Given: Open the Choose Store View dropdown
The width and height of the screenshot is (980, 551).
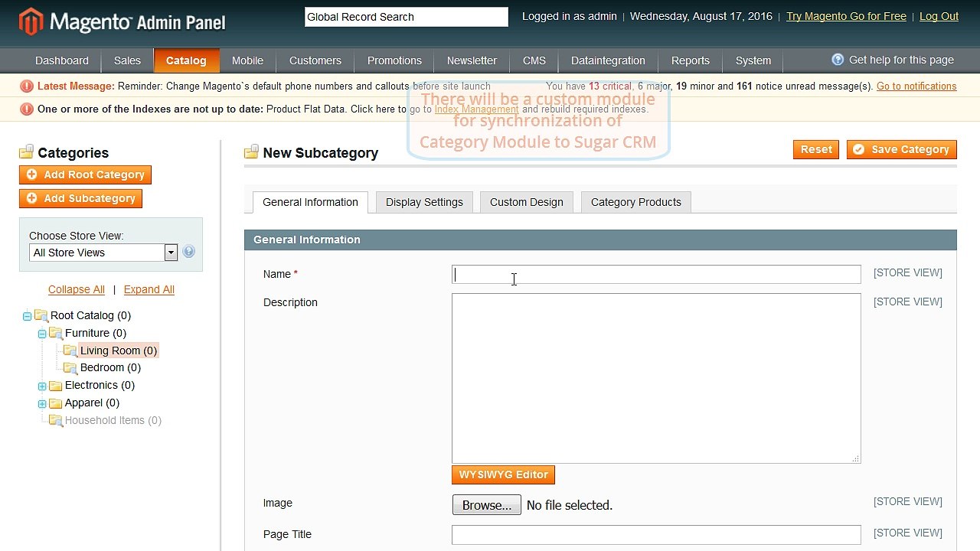Looking at the screenshot, I should (x=103, y=253).
